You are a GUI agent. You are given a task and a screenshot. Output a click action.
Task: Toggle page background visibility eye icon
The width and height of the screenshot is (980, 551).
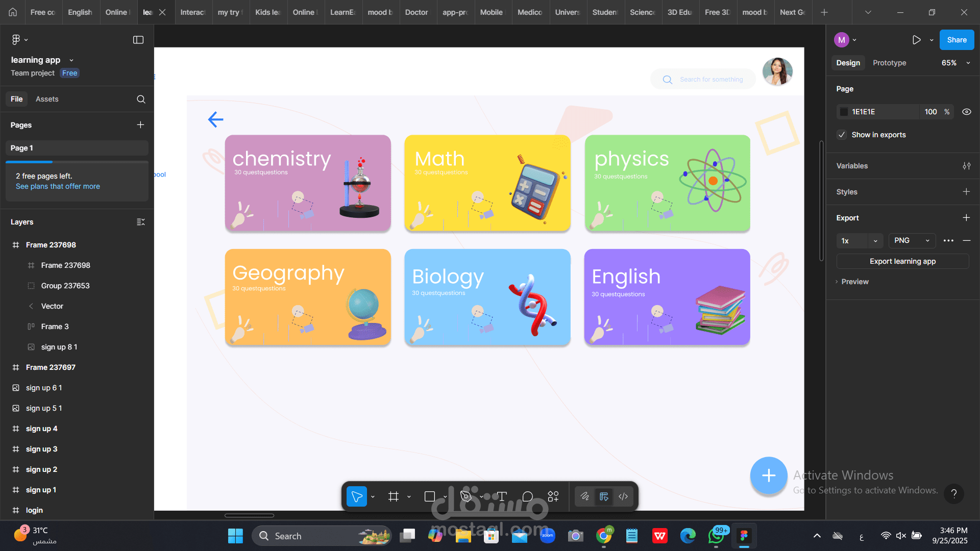click(967, 112)
